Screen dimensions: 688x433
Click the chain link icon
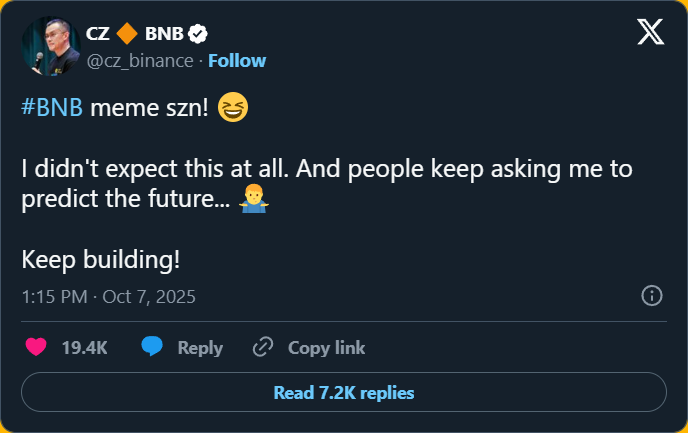tap(263, 348)
